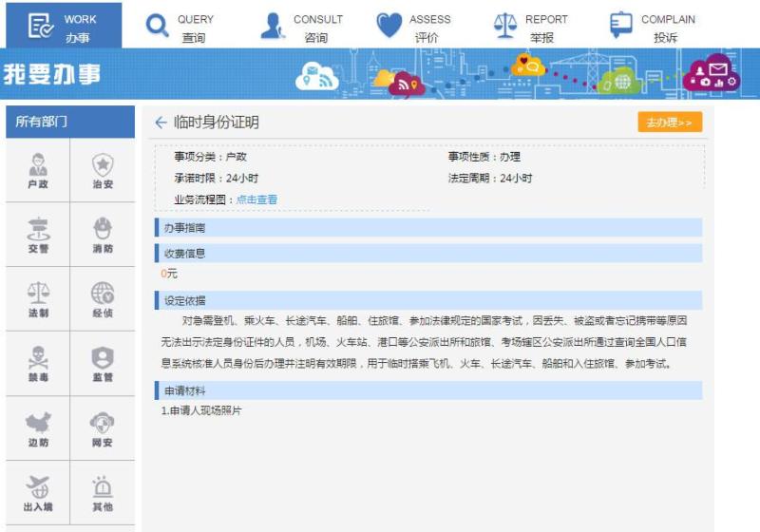Click the 0元 fee value
This screenshot has width=760, height=532.
pyautogui.click(x=169, y=274)
